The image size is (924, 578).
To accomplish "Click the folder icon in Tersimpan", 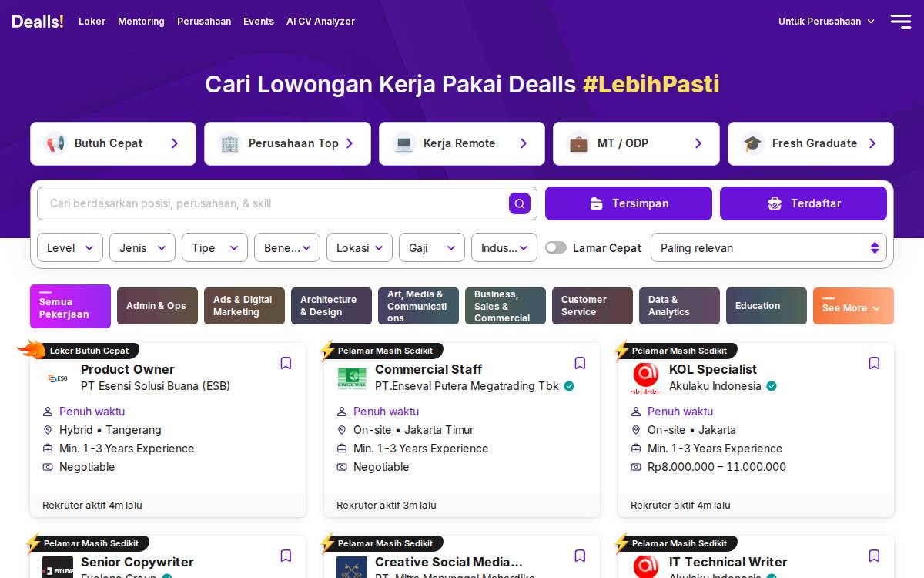I will pos(597,203).
